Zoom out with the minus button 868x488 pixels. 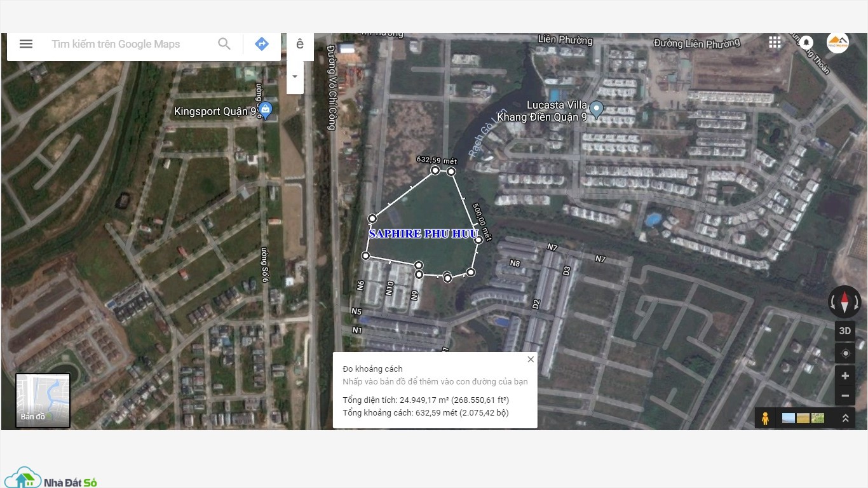(845, 395)
